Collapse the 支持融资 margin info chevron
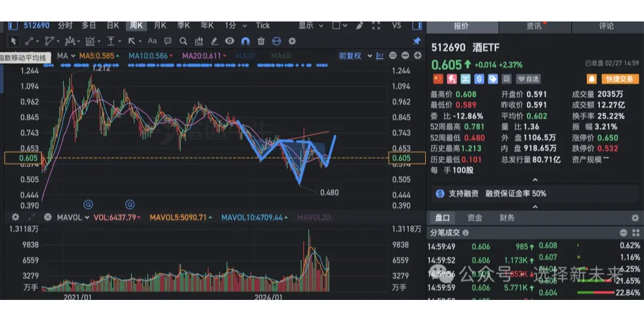 535,206
